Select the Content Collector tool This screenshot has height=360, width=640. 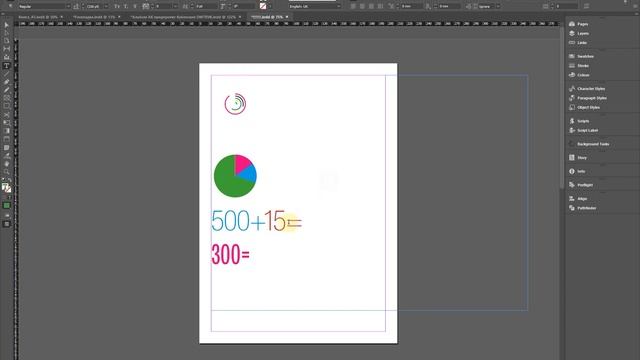6,57
